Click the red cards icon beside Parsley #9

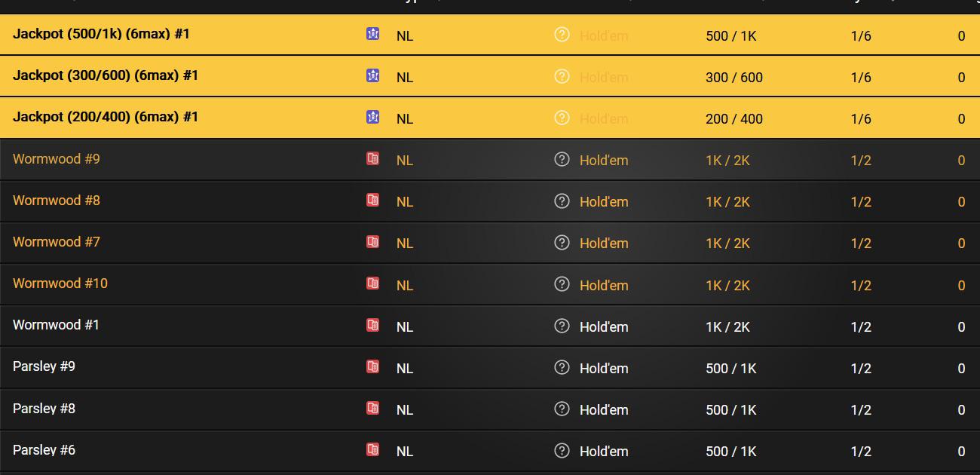(x=373, y=368)
